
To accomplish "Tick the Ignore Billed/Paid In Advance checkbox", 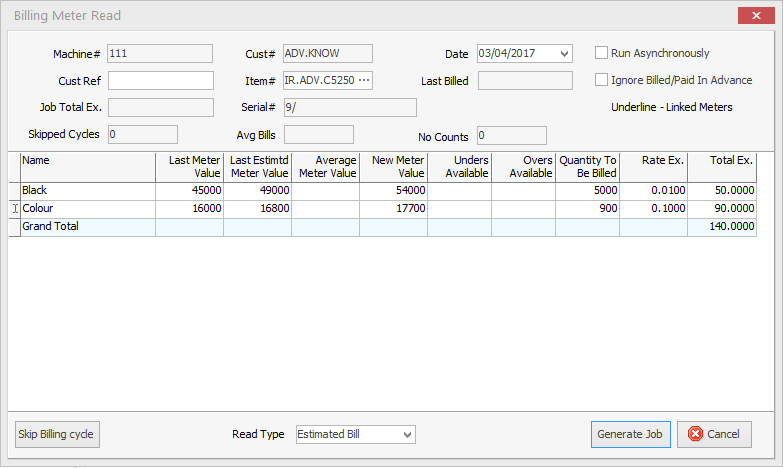I will point(602,80).
